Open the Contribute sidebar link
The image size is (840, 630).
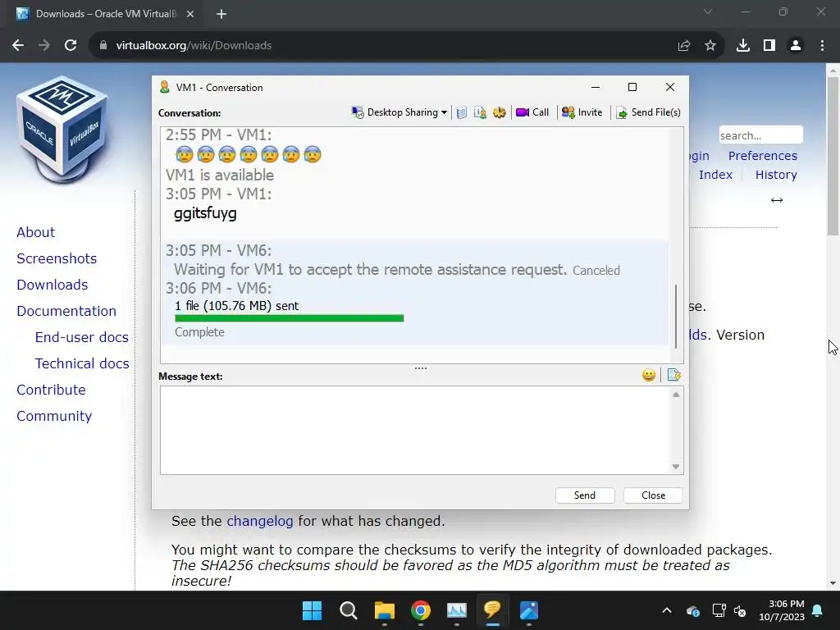pos(51,390)
